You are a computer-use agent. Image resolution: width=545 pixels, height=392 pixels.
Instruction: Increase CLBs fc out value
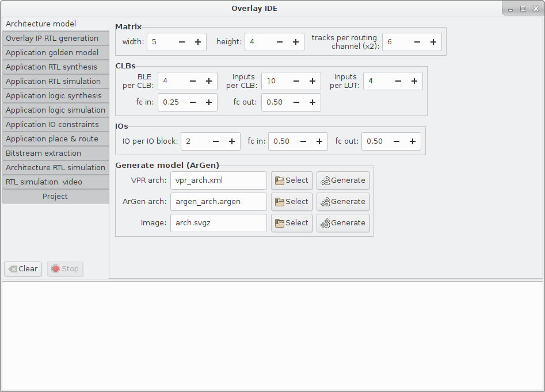pos(312,102)
